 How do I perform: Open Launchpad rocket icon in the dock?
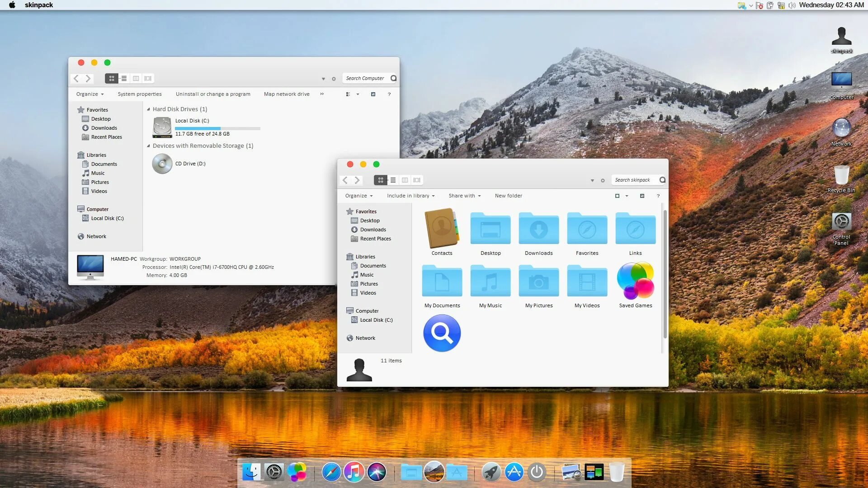tap(491, 472)
